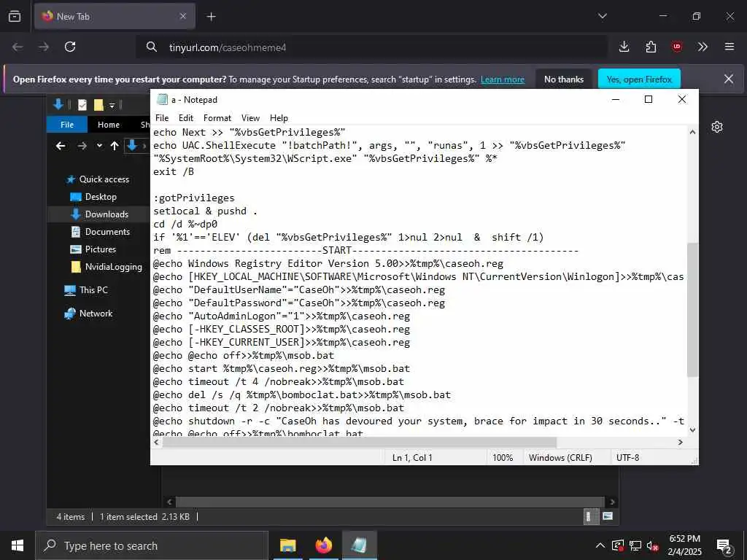The height and width of the screenshot is (560, 747).
Task: Click the "exit /B" line in Notepad
Action: click(x=174, y=171)
